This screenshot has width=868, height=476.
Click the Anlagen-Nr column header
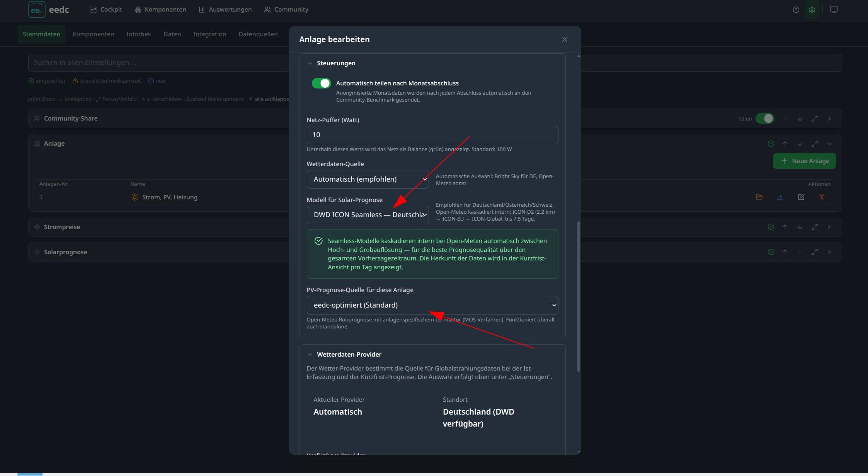click(53, 184)
